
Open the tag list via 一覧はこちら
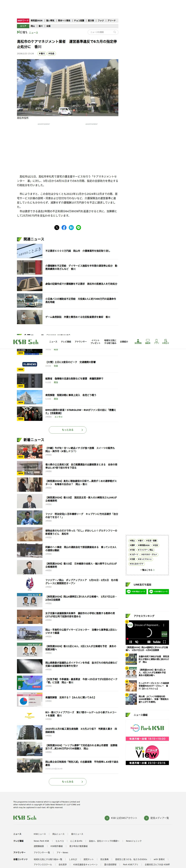[x=147, y=570]
